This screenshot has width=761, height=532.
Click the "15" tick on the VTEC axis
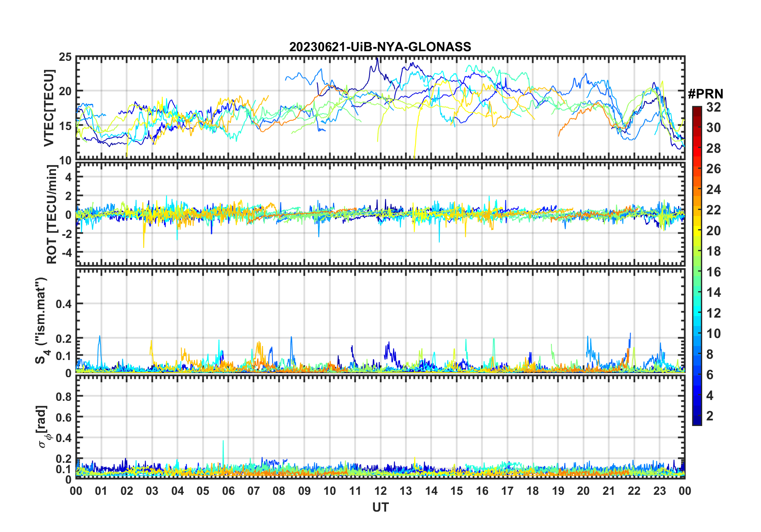click(x=65, y=126)
